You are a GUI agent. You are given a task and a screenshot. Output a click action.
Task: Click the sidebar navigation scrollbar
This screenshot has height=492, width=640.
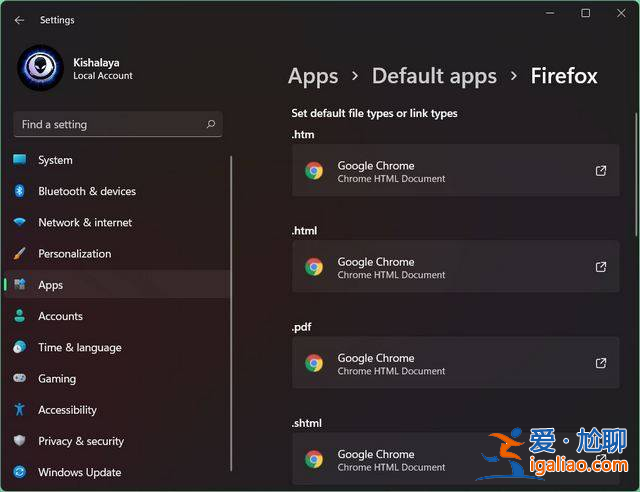tap(231, 313)
